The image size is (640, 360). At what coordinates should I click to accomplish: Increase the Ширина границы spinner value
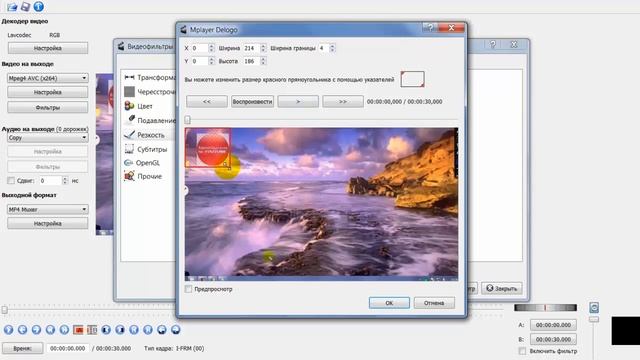[332, 46]
